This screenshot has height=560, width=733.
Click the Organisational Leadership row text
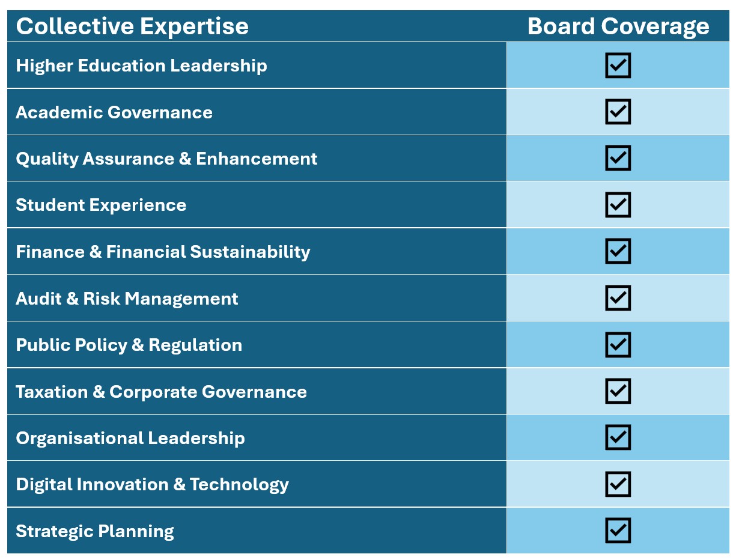130,438
